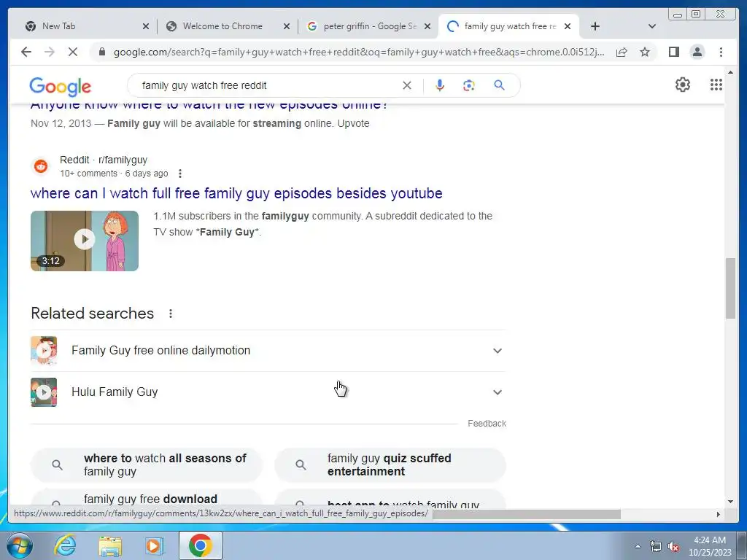
Task: Clear the search box text
Action: 407,85
